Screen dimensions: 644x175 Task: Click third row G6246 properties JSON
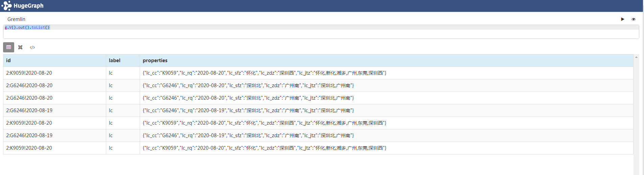[x=248, y=98]
